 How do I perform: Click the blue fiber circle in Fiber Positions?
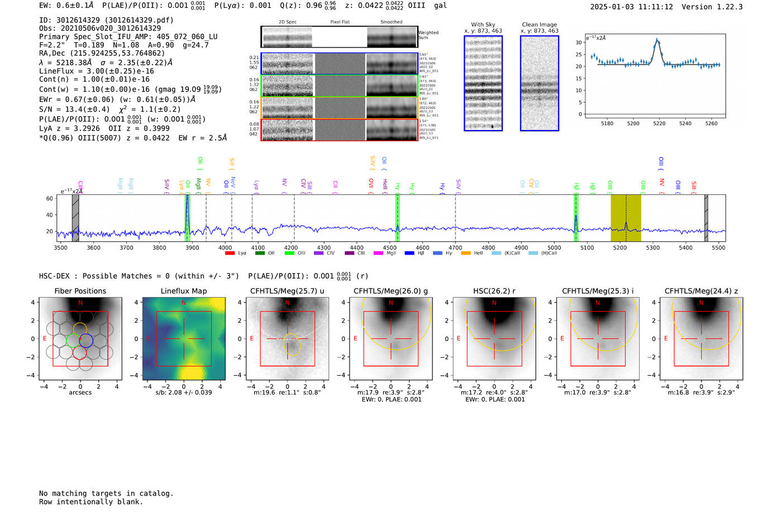pyautogui.click(x=86, y=341)
